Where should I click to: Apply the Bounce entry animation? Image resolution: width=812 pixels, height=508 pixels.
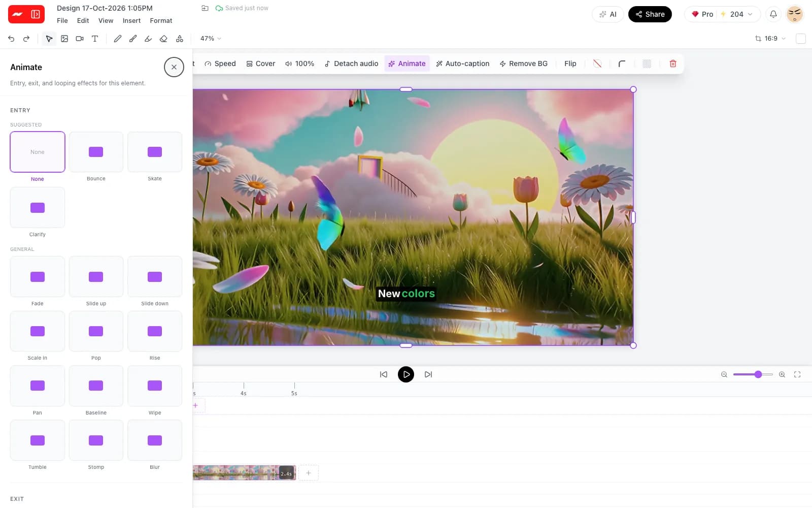[96, 152]
